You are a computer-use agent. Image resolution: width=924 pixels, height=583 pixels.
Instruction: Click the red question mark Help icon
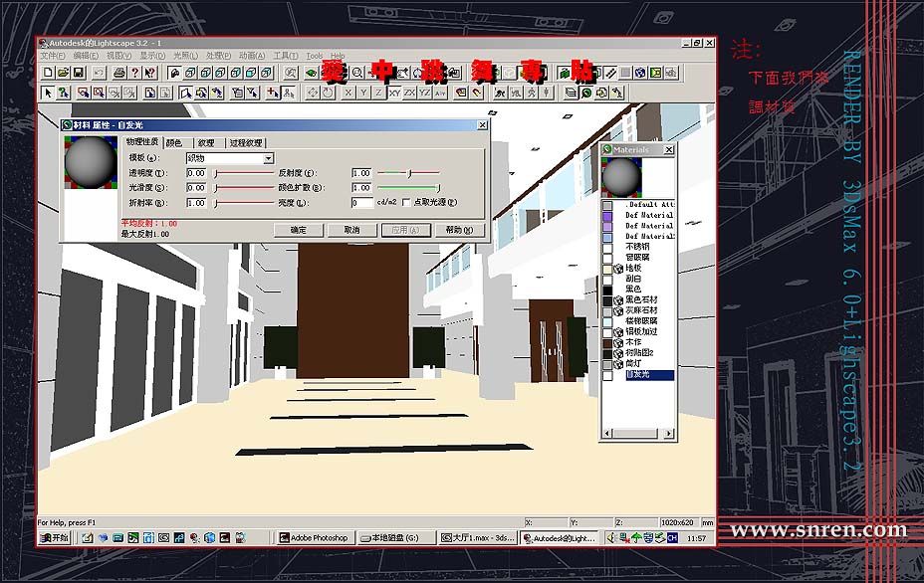[135, 73]
